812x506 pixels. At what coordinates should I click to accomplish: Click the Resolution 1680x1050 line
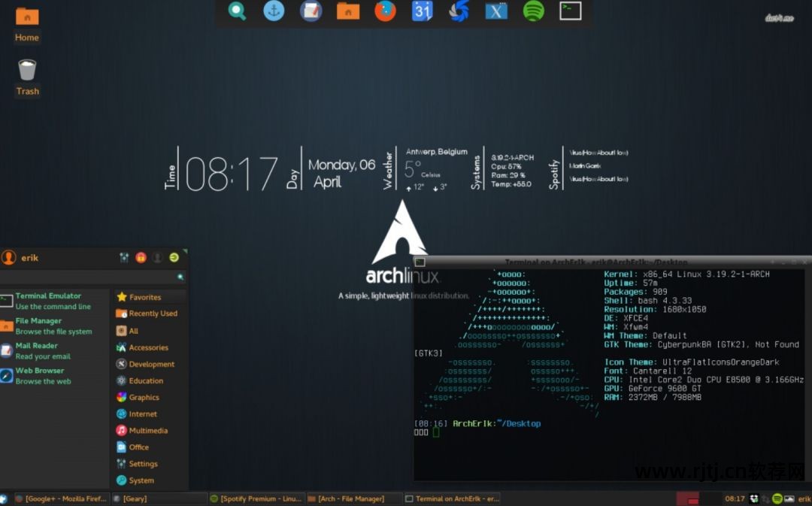pos(655,309)
